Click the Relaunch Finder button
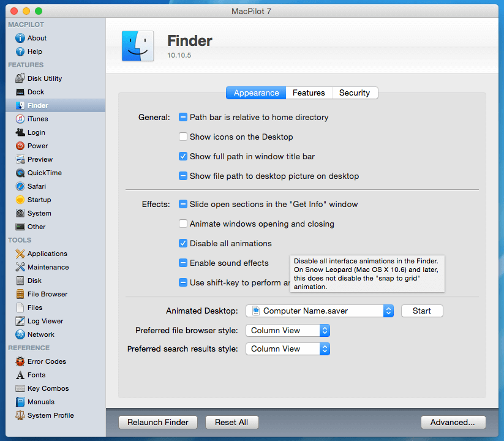The image size is (504, 441). [158, 423]
